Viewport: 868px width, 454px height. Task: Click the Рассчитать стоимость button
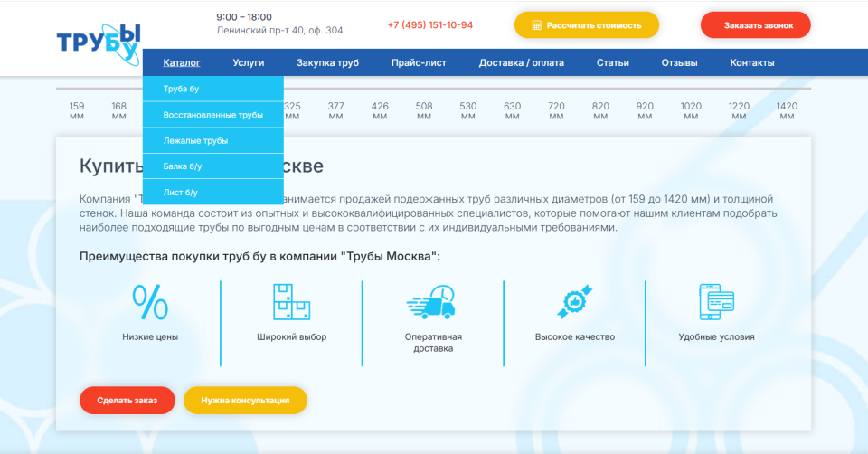pos(587,25)
